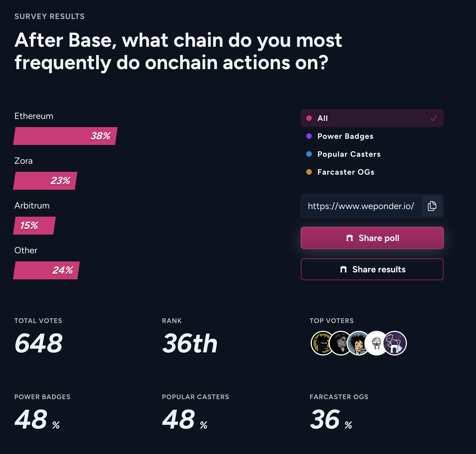Focus the weponder.io URL field
The height and width of the screenshot is (454, 476).
coord(361,206)
